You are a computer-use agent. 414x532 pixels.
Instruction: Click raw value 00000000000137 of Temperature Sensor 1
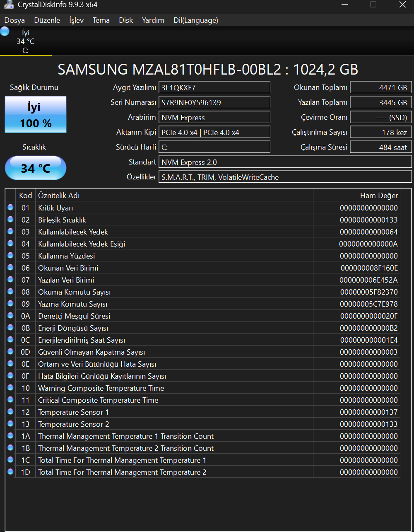coord(369,412)
